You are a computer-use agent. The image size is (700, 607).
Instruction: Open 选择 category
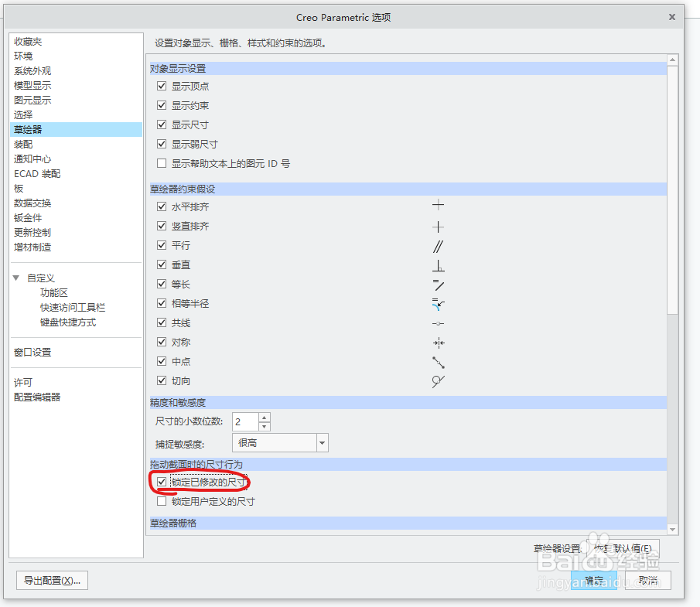[x=23, y=115]
